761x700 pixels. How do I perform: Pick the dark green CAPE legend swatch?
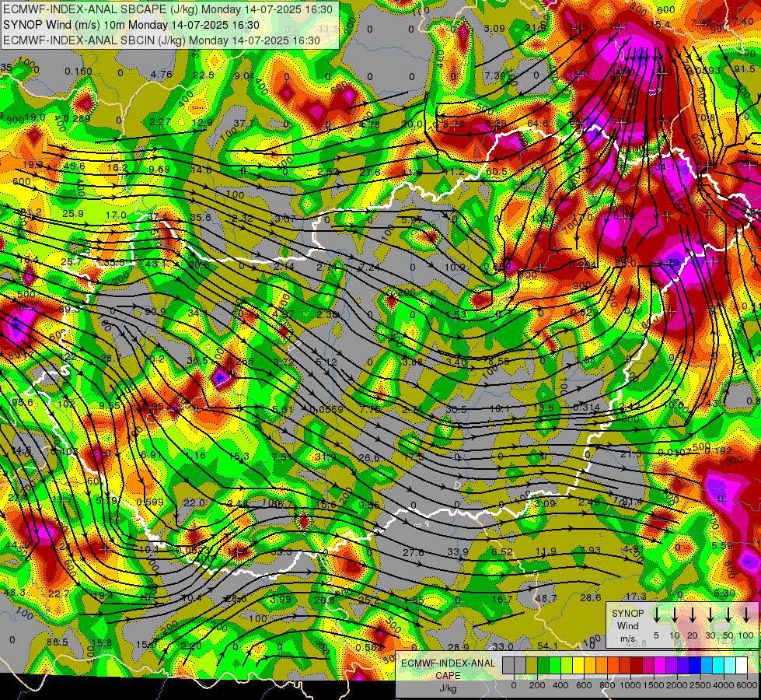tap(543, 665)
